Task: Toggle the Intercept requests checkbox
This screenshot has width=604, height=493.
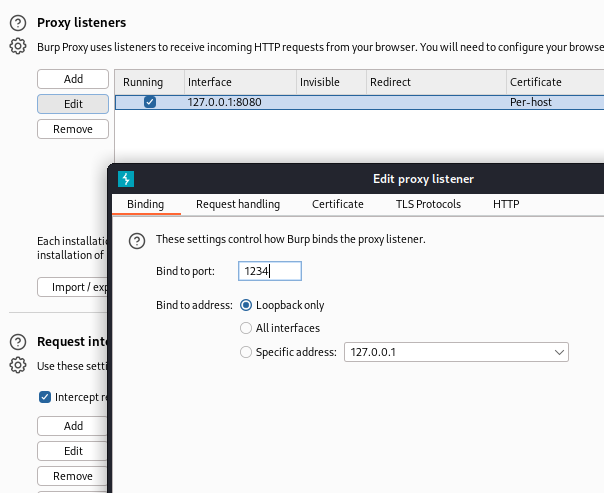Action: (x=45, y=397)
